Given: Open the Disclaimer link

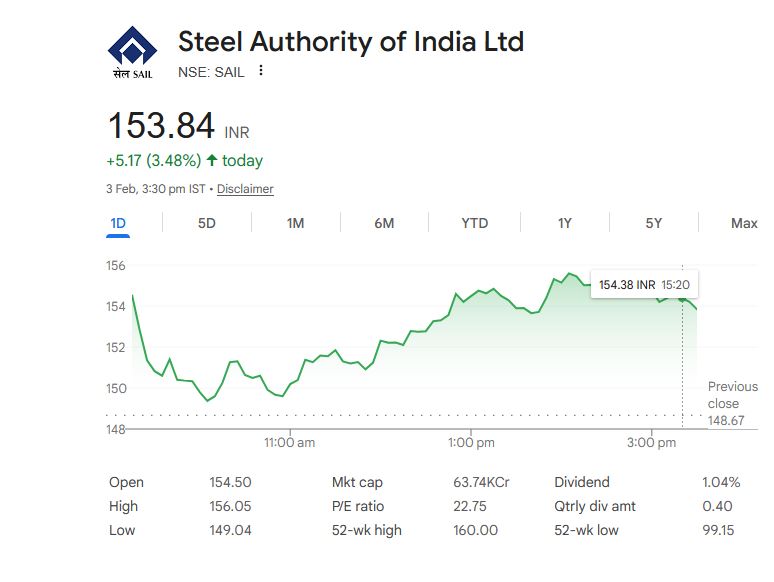Looking at the screenshot, I should pyautogui.click(x=245, y=189).
